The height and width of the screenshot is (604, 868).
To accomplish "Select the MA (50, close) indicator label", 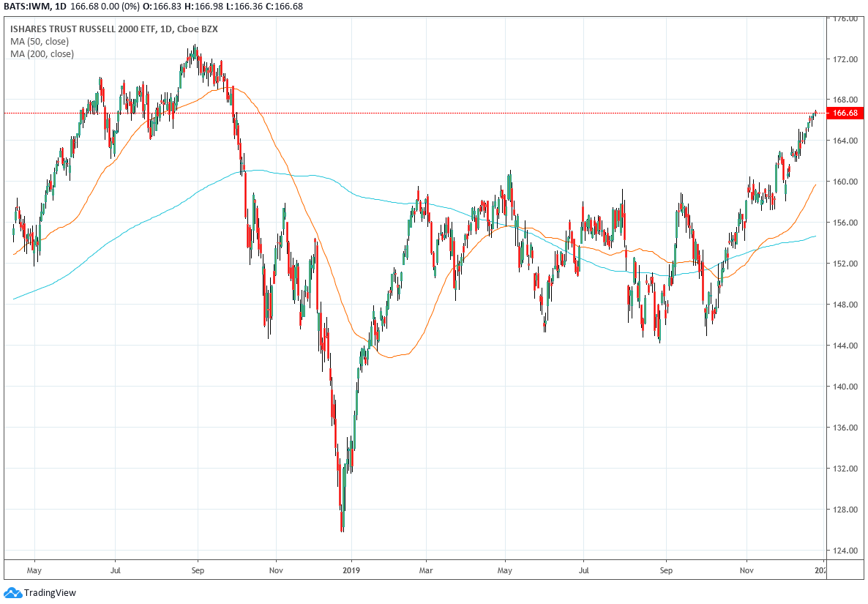I will click(40, 42).
